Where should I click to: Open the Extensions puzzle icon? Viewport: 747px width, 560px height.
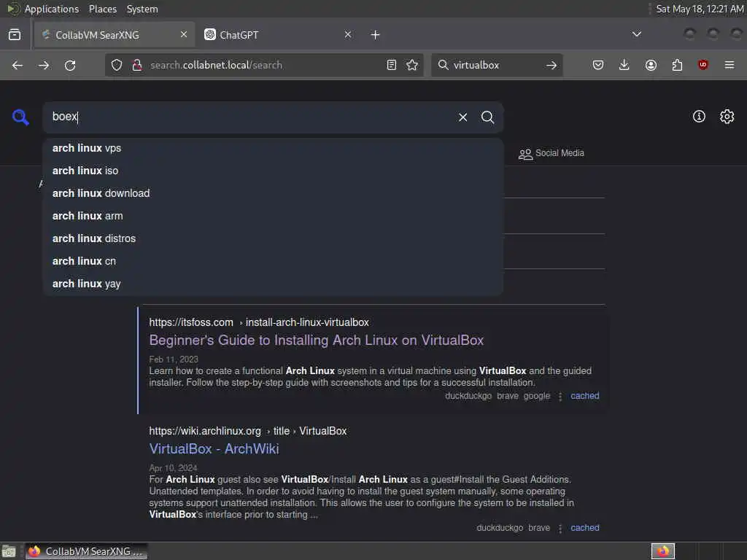click(677, 65)
